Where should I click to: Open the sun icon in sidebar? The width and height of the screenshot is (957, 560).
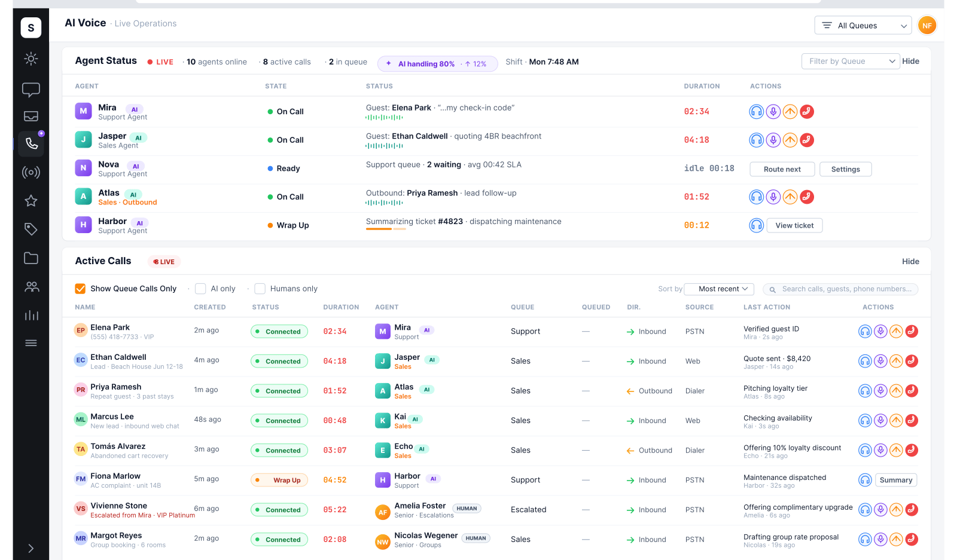[x=31, y=59]
